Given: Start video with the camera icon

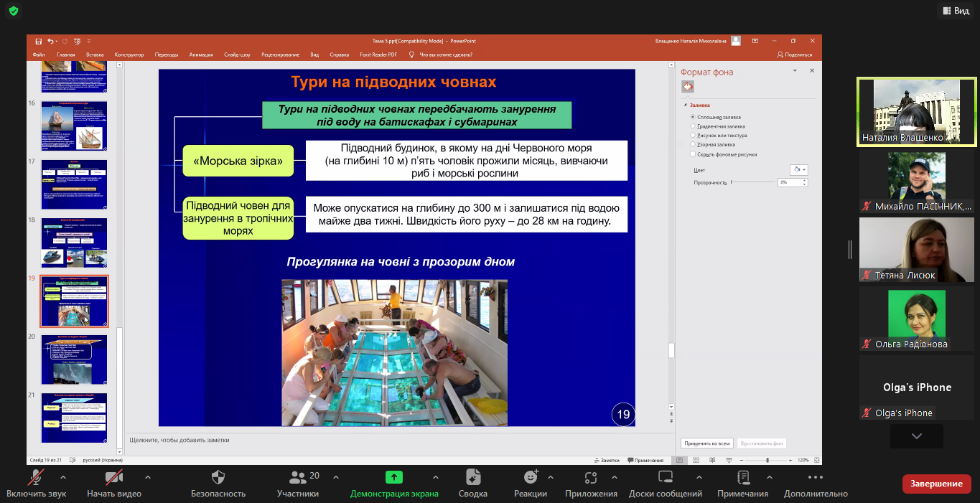Looking at the screenshot, I should (113, 477).
